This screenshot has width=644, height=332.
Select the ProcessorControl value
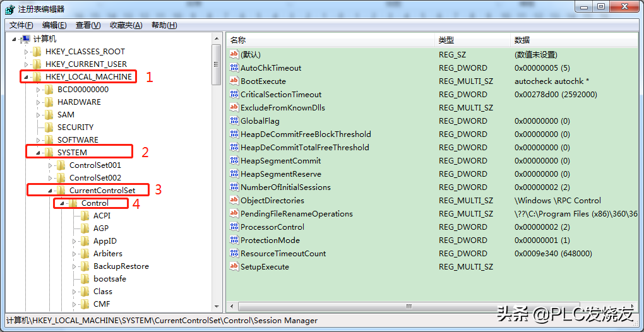pyautogui.click(x=272, y=227)
